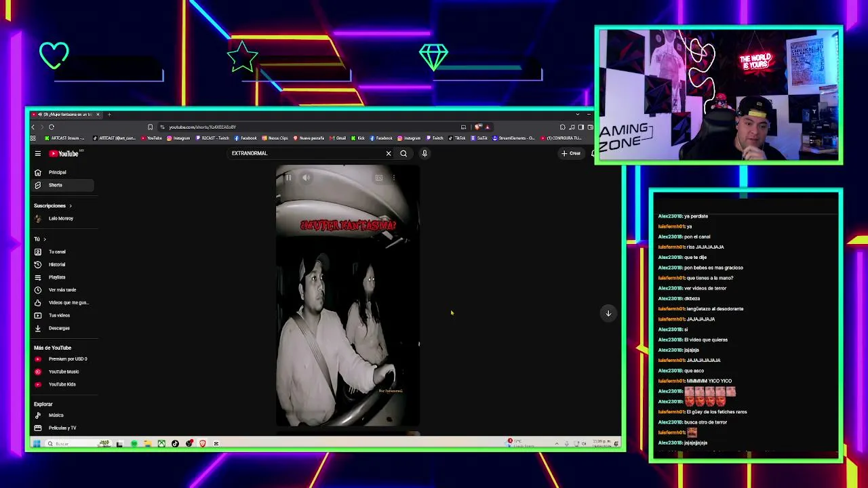Open the Lalo Monroy subscription channel

[62, 218]
